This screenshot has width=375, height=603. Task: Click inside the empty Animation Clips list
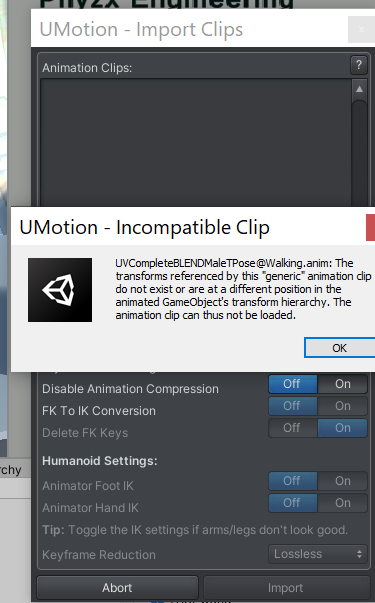(x=196, y=143)
